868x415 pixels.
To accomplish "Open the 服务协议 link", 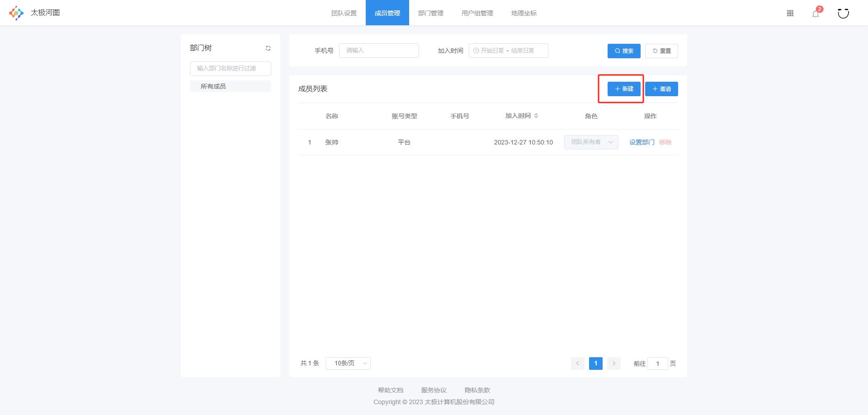I will [434, 390].
